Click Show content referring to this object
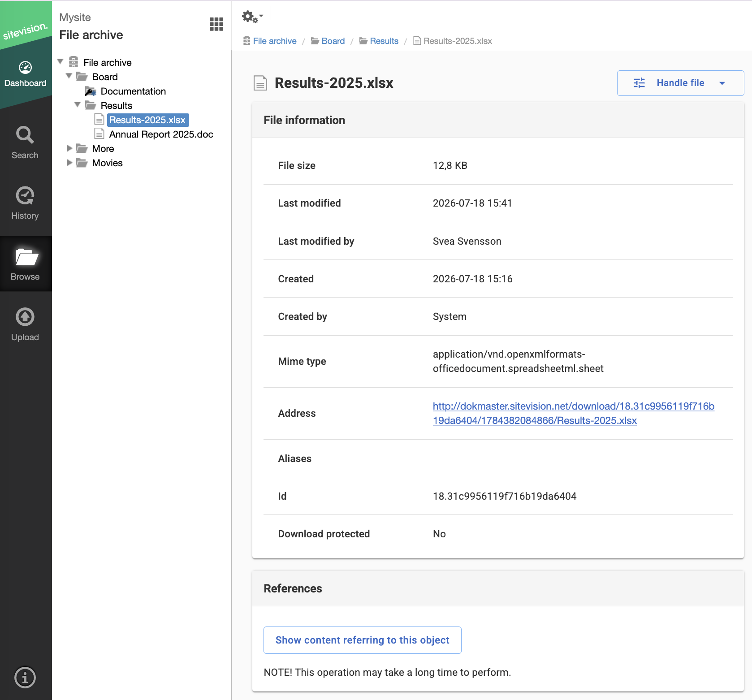This screenshot has height=700, width=752. [362, 640]
